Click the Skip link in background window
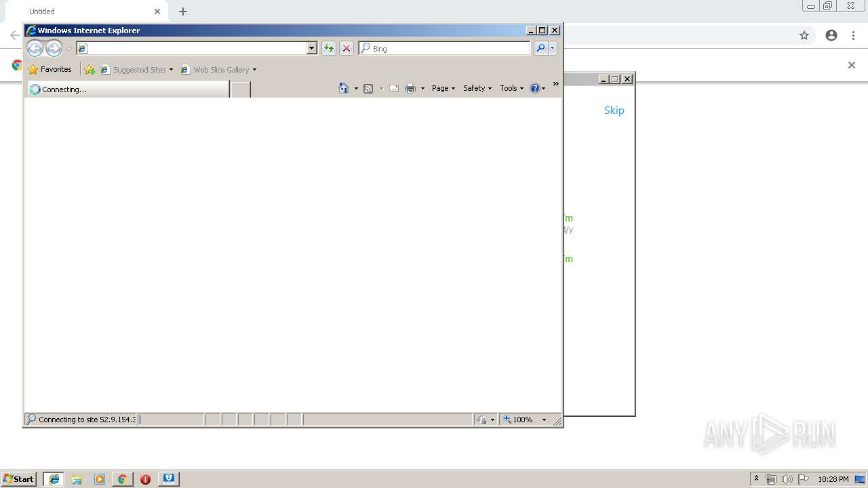Screen dimensions: 868x488 (x=614, y=110)
